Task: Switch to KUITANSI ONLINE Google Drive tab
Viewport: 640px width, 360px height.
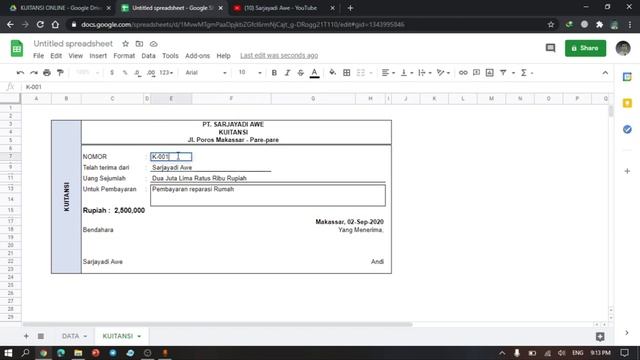Action: pyautogui.click(x=60, y=8)
